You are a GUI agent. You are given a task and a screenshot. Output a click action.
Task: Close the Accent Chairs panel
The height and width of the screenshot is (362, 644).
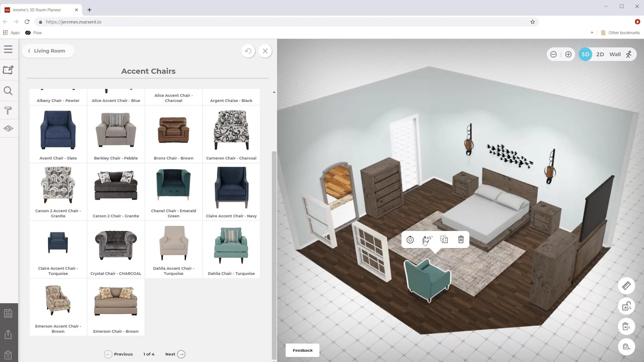[x=265, y=51]
